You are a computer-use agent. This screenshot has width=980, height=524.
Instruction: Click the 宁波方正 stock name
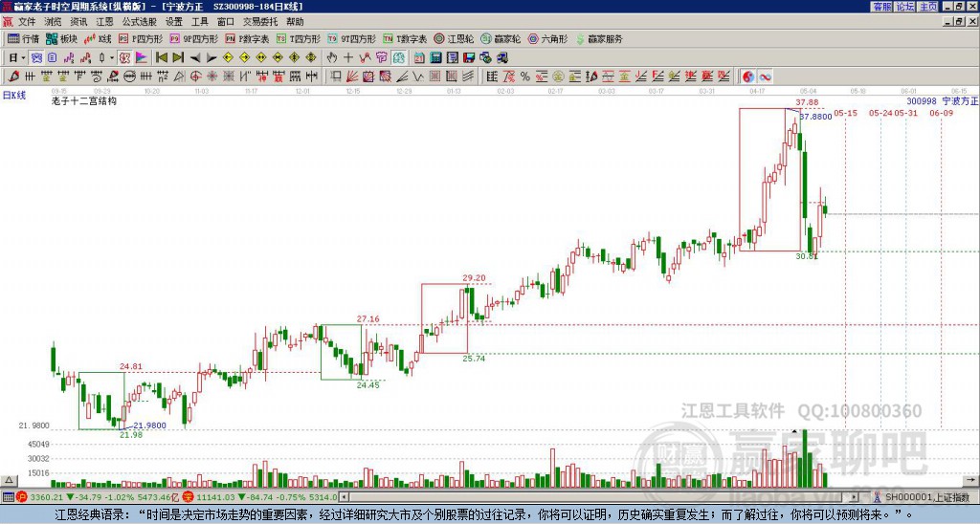coord(960,100)
